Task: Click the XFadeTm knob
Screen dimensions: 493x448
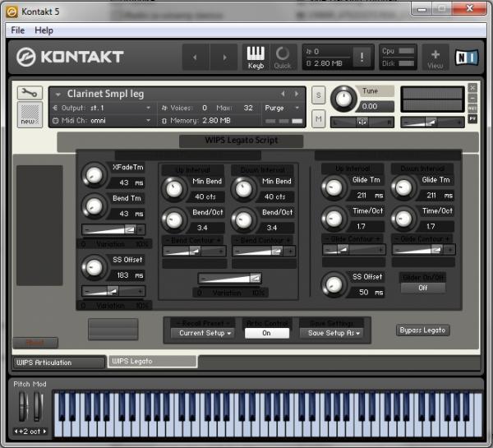Action: [x=94, y=175]
